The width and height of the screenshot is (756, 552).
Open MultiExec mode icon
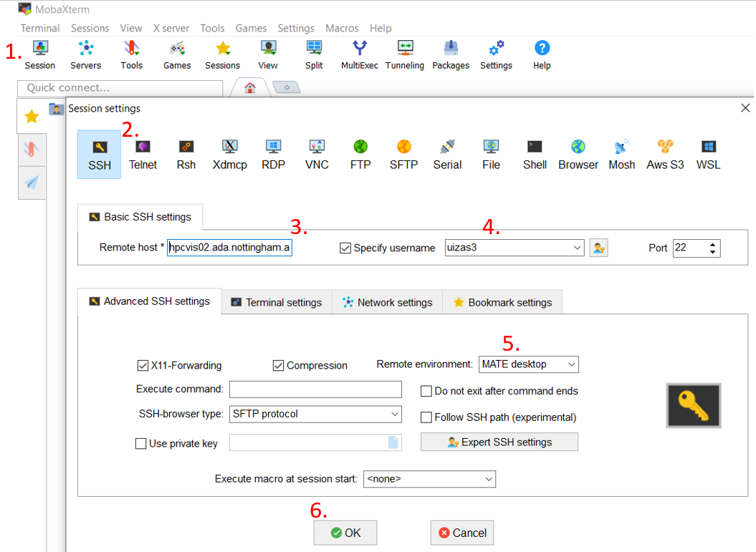tap(360, 55)
